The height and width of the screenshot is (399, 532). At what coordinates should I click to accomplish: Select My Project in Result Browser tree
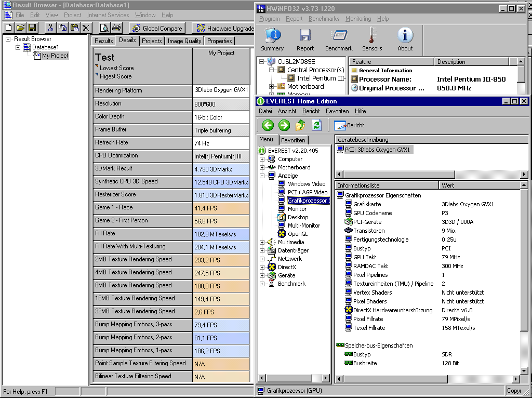pos(55,55)
